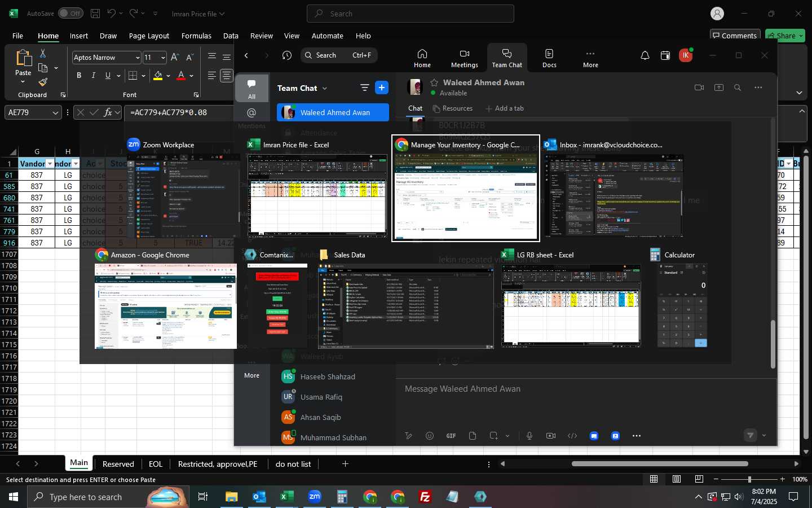Click Excel zoom slider handle
The width and height of the screenshot is (812, 508).
(x=749, y=479)
